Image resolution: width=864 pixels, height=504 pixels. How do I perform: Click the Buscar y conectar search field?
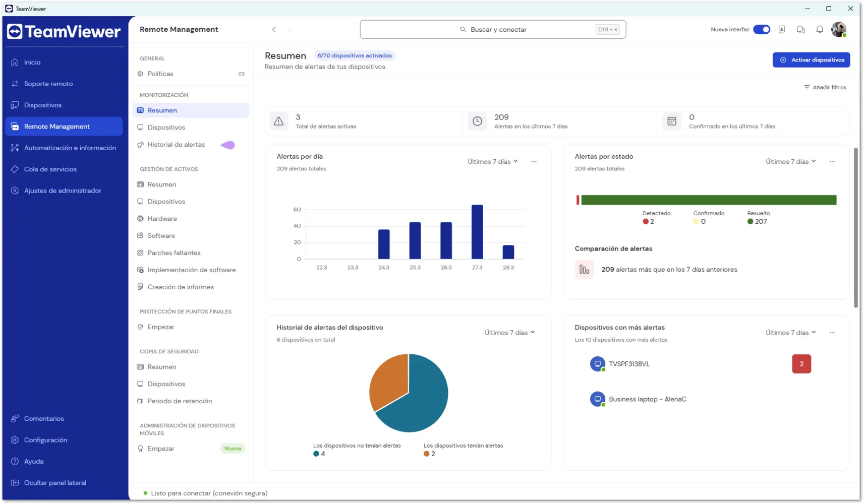493,30
